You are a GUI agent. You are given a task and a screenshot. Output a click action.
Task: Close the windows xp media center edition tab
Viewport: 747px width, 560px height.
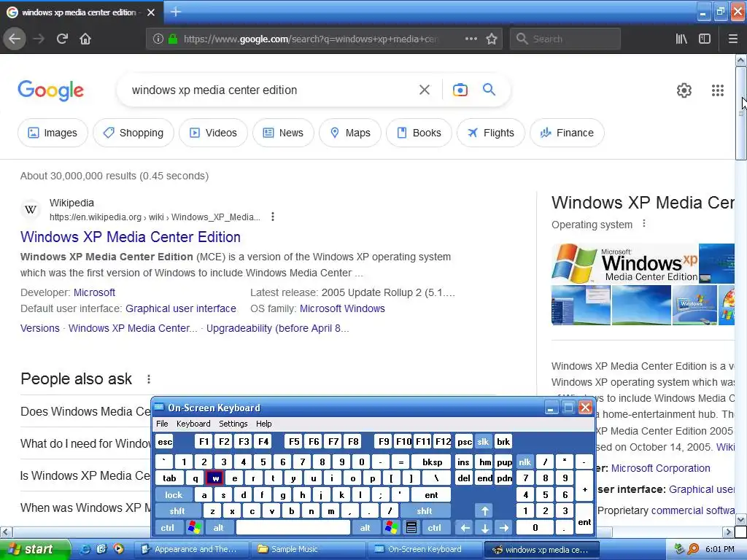click(151, 12)
